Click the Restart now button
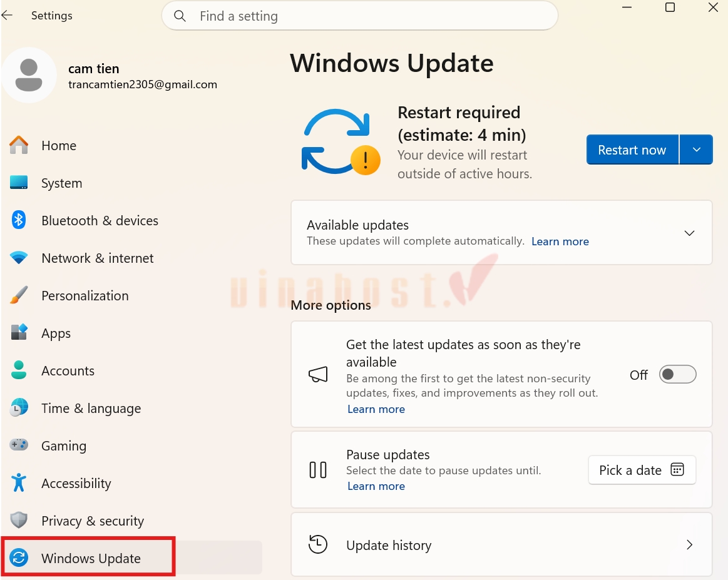This screenshot has width=728, height=580. coord(632,150)
